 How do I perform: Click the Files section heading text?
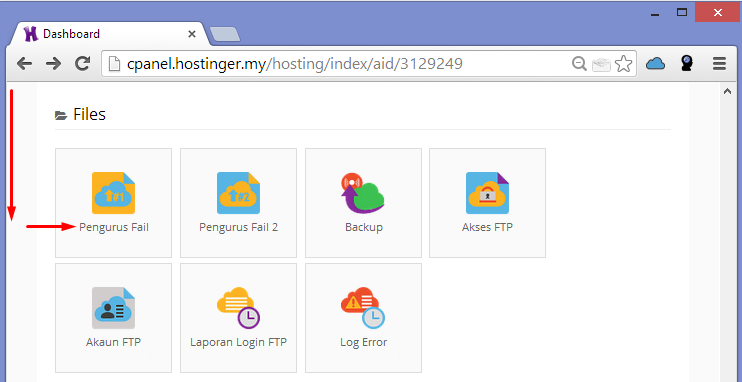pos(89,115)
